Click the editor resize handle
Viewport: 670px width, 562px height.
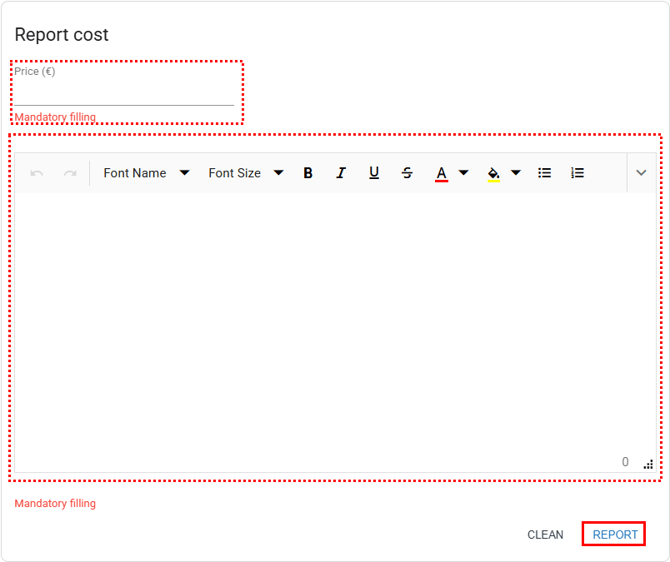648,464
